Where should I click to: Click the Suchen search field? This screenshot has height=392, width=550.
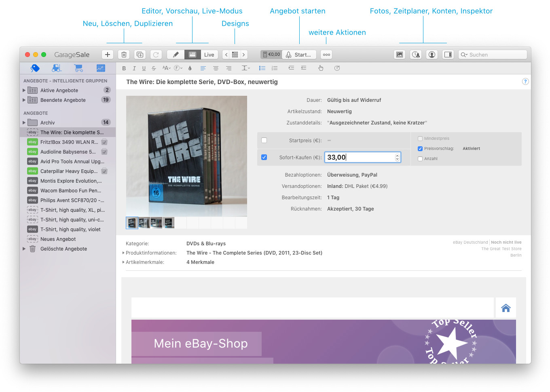pyautogui.click(x=493, y=55)
